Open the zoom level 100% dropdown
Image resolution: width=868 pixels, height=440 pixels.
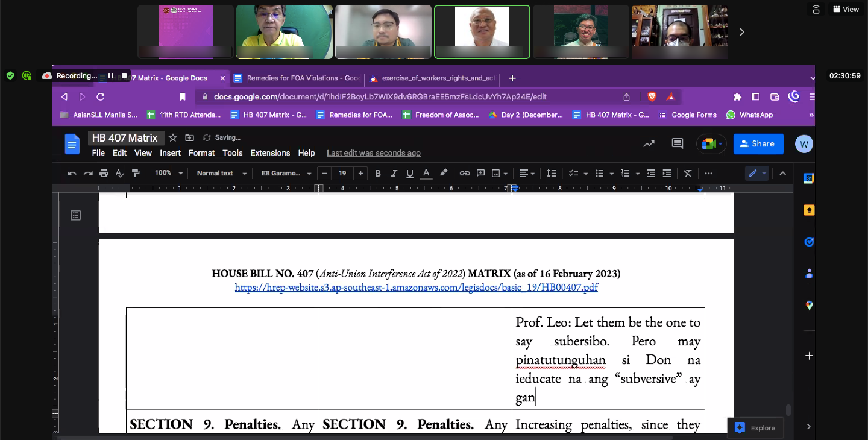(x=168, y=174)
